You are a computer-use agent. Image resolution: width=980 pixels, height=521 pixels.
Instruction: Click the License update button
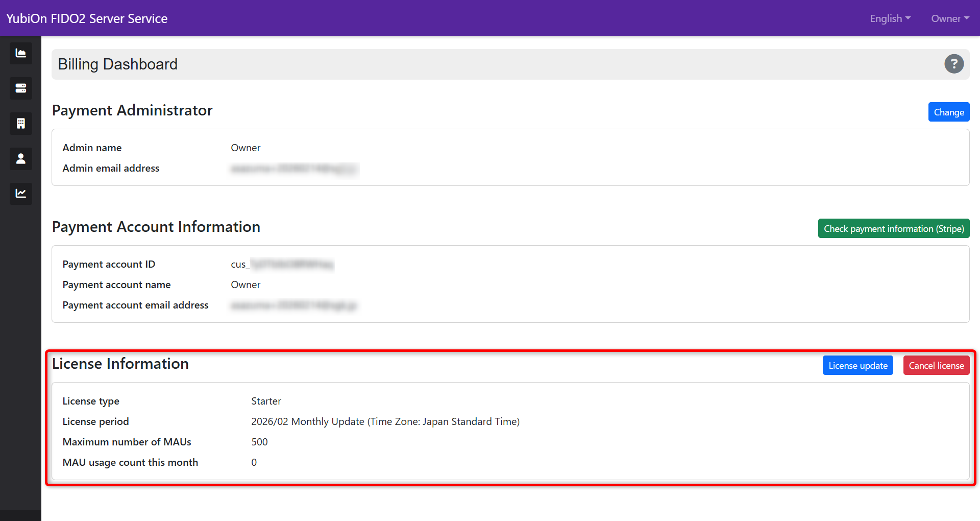857,366
